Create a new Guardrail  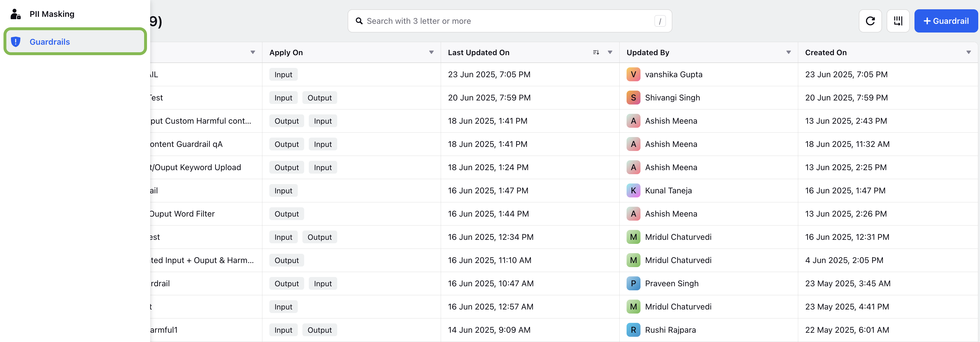click(946, 21)
